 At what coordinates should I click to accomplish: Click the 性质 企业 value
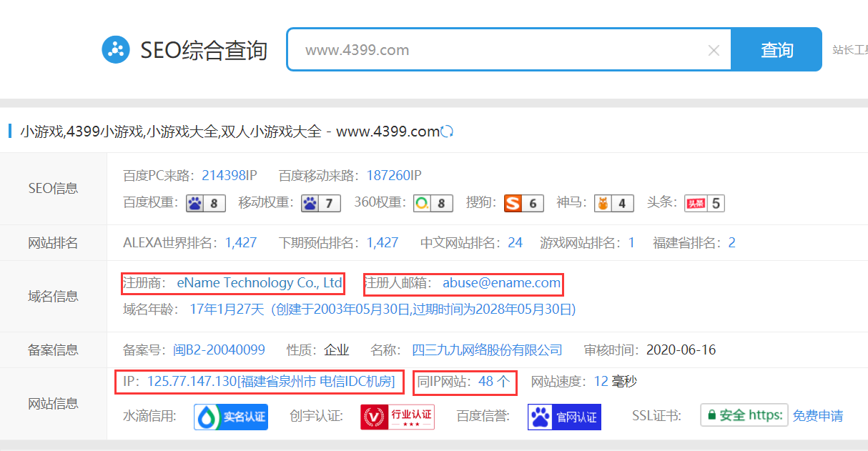337,350
